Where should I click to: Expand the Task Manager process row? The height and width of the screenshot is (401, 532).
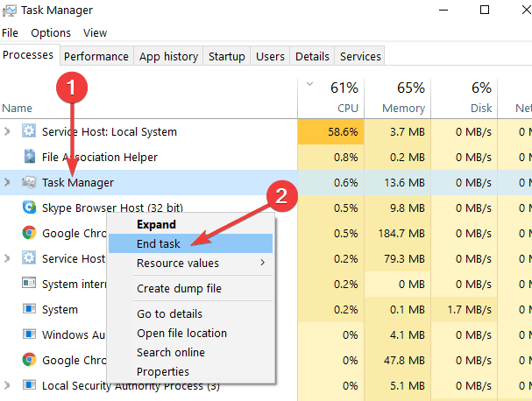point(8,182)
